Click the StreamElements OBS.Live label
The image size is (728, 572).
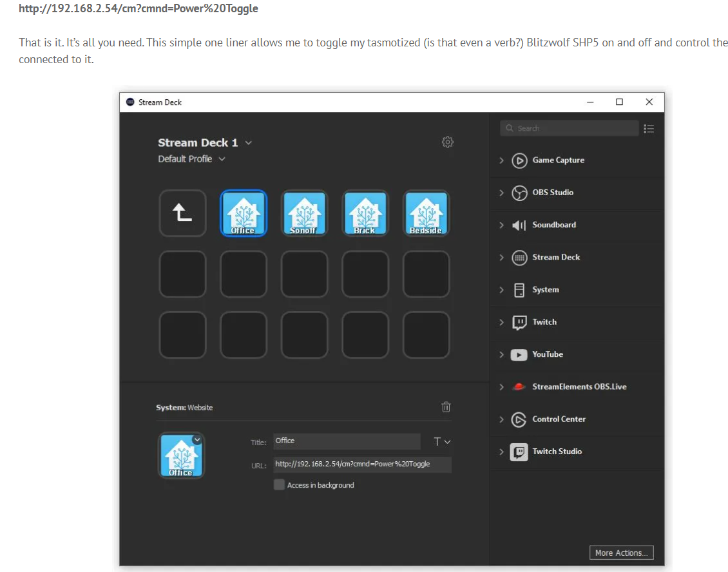click(579, 386)
